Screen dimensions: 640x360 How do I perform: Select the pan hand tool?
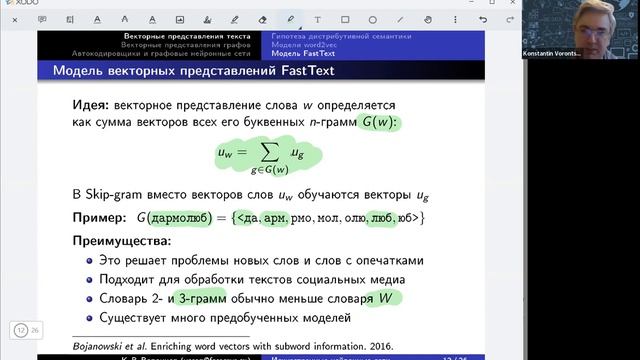[428, 20]
